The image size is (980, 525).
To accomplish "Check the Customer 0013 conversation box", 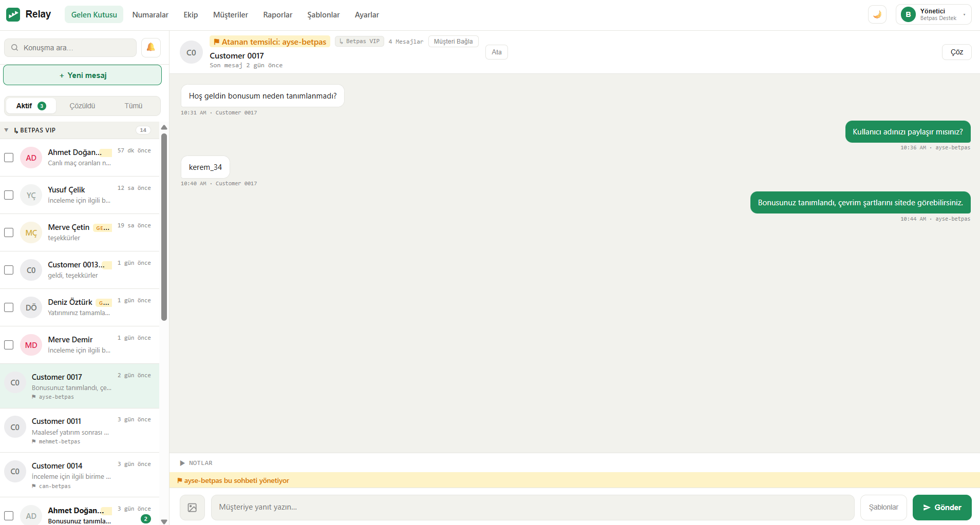I will (x=9, y=270).
